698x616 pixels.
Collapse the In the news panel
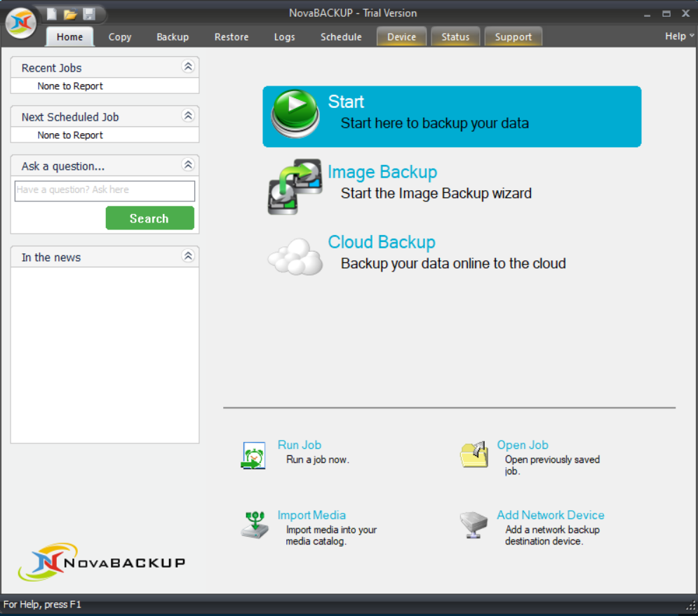[187, 257]
